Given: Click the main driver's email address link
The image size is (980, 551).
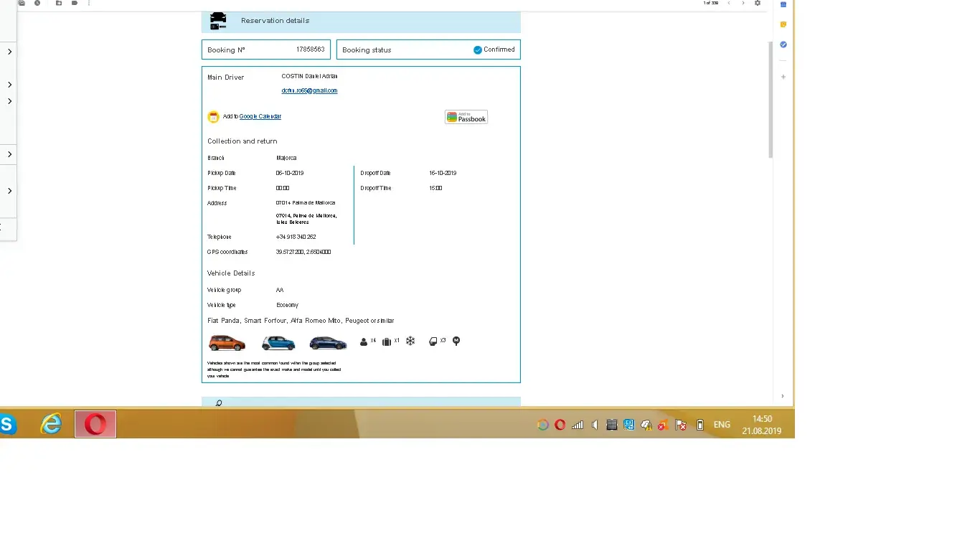Looking at the screenshot, I should tap(309, 91).
